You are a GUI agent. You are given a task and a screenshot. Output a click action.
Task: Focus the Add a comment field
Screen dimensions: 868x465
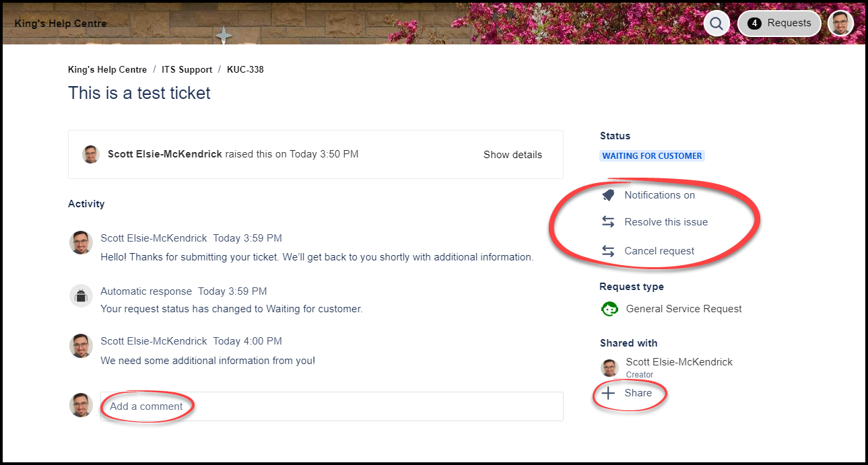click(331, 406)
